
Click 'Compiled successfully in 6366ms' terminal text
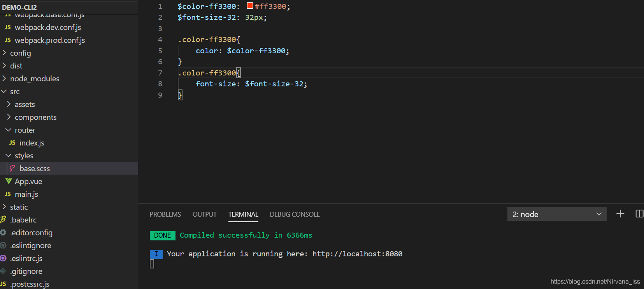coord(246,235)
